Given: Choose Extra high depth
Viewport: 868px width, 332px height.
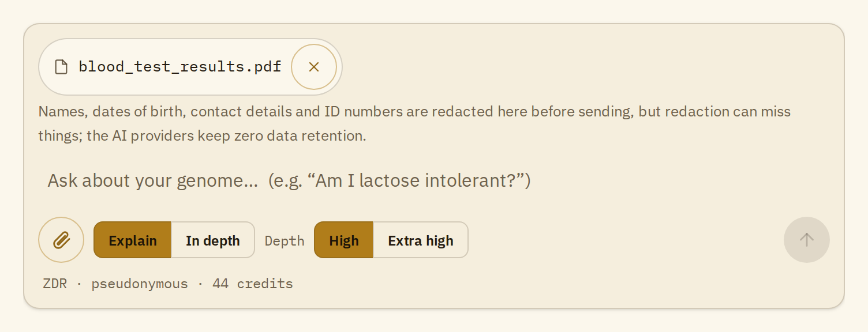Looking at the screenshot, I should [421, 240].
